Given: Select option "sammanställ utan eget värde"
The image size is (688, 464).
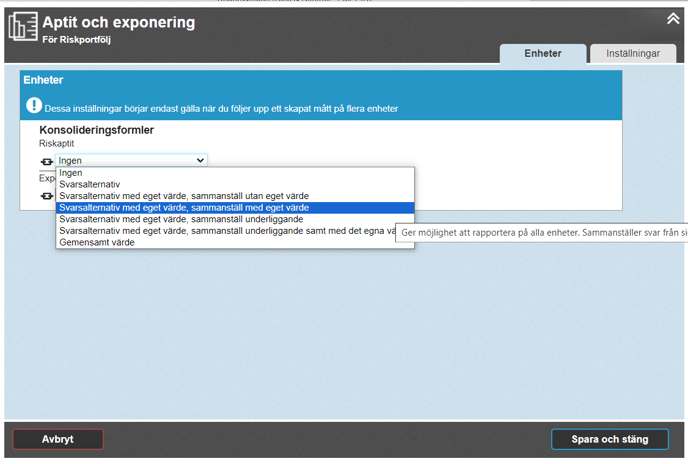Looking at the screenshot, I should (x=183, y=196).
